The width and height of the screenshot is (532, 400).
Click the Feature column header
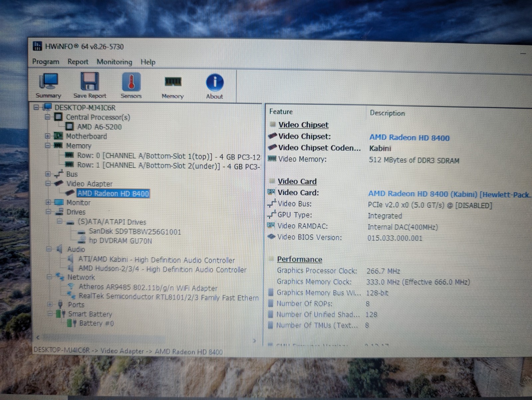click(281, 112)
